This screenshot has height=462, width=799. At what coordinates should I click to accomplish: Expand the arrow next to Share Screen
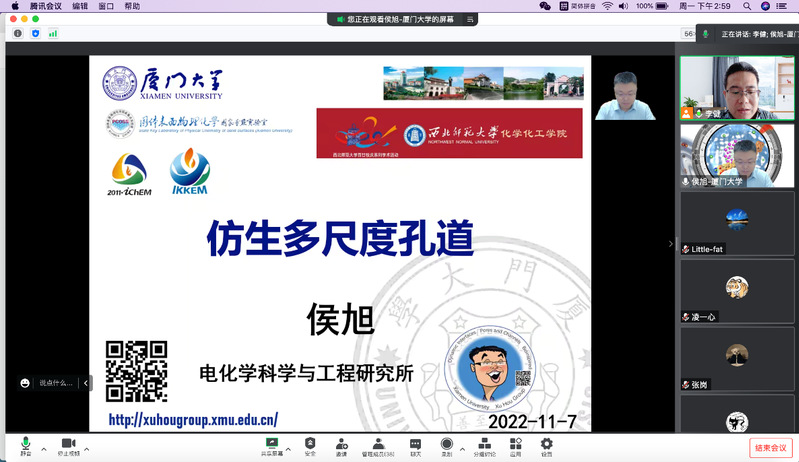(x=289, y=448)
